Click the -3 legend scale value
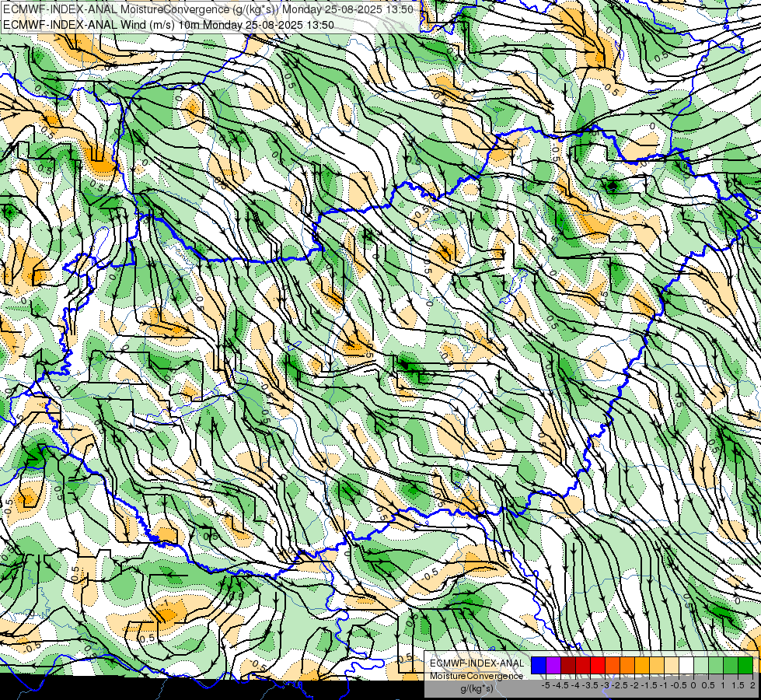 point(605,685)
